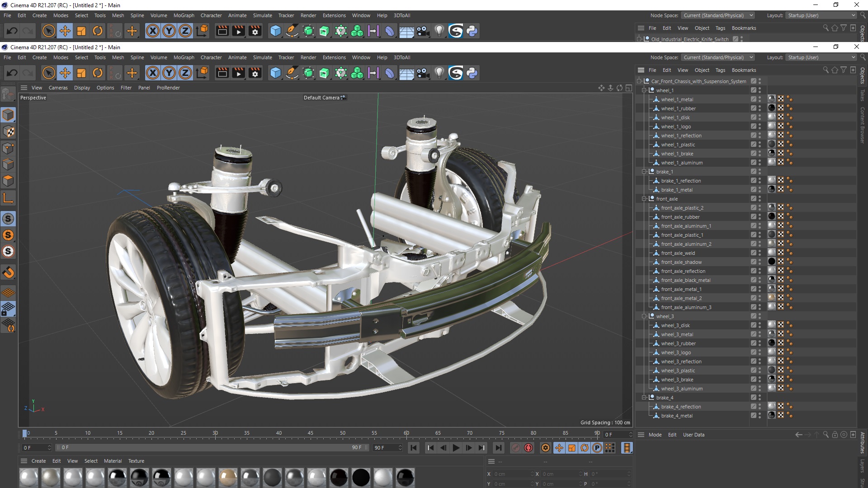Viewport: 868px width, 488px height.
Task: Open the Node Space dropdown
Action: [718, 57]
